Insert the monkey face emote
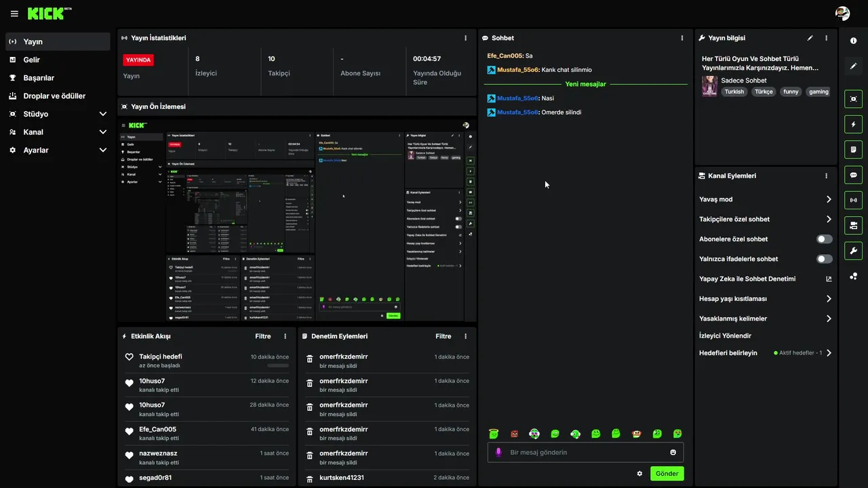The width and height of the screenshot is (868, 488). (x=636, y=433)
